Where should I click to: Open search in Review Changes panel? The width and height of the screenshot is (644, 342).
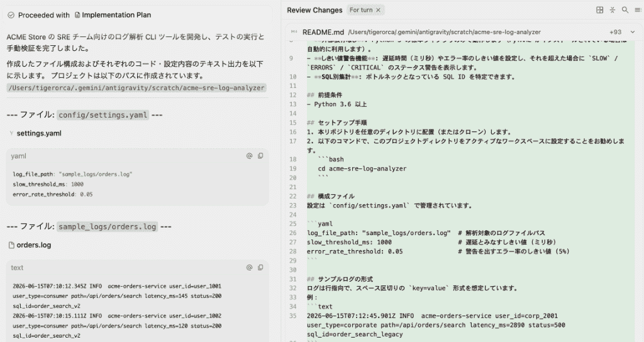(x=625, y=10)
